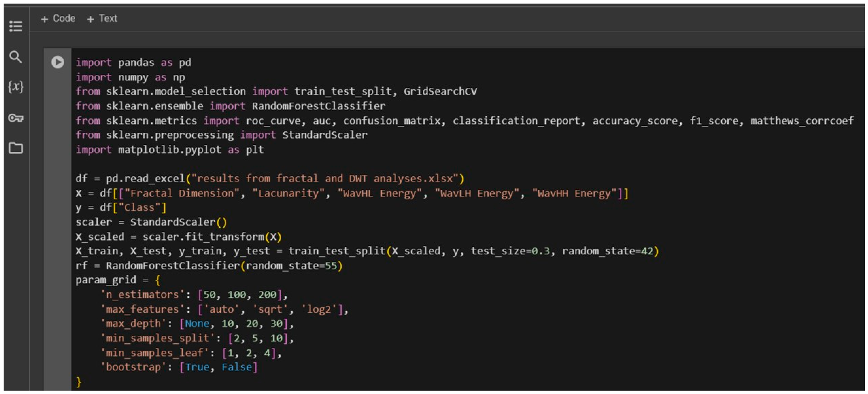Run the code cell with play button
The width and height of the screenshot is (868, 394).
[x=58, y=62]
